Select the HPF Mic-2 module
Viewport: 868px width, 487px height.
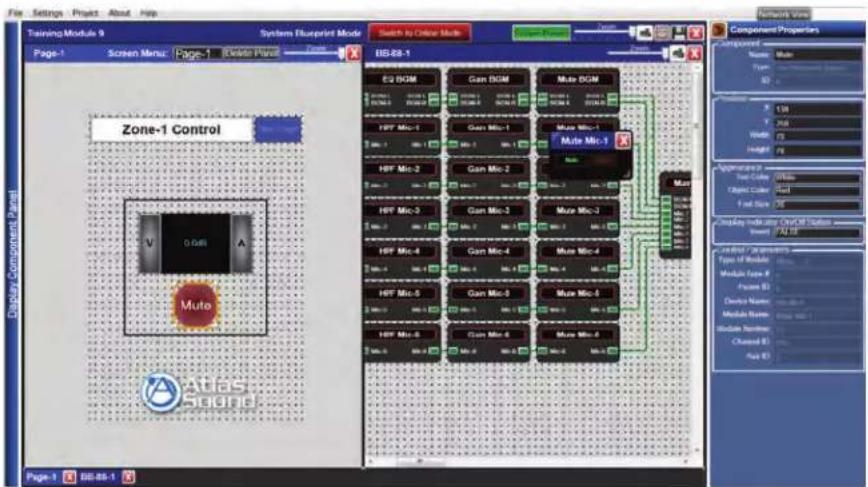tap(402, 177)
